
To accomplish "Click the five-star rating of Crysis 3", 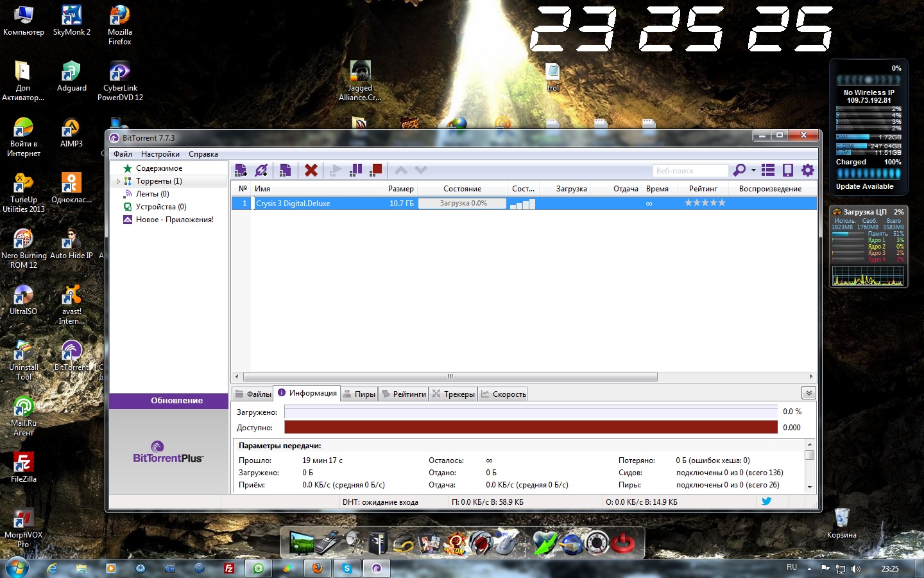I will coord(705,203).
